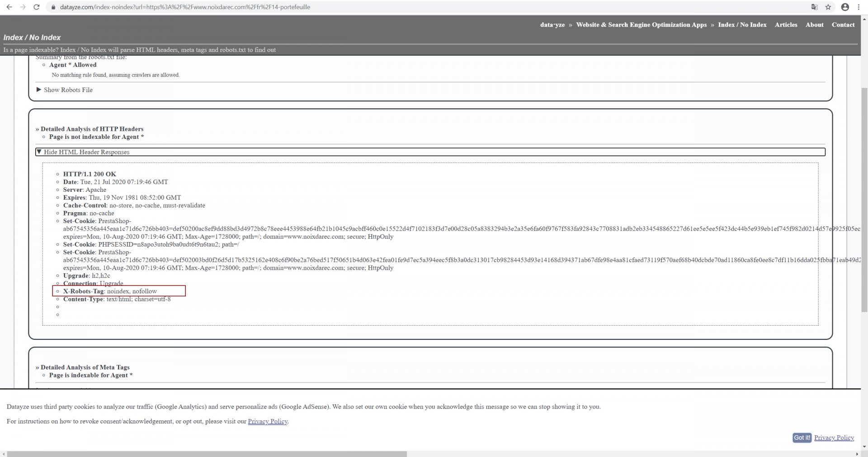Click scroll up arrow on vertical scrollbar
Screen dimensions: 868x457
[864, 20]
